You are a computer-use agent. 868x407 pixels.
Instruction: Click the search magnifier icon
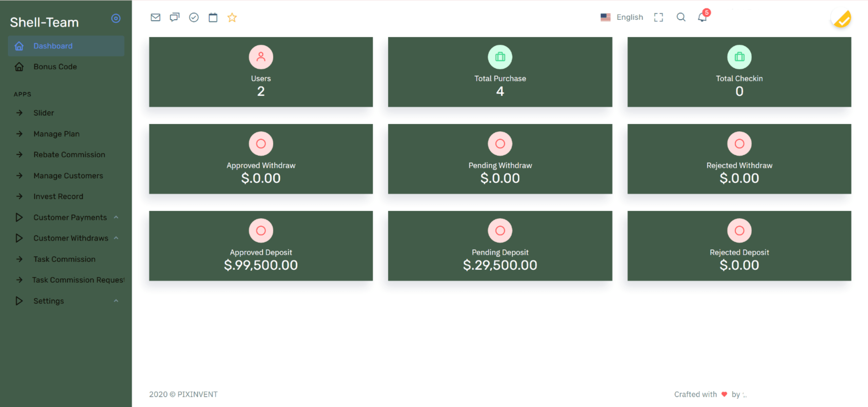(x=681, y=17)
